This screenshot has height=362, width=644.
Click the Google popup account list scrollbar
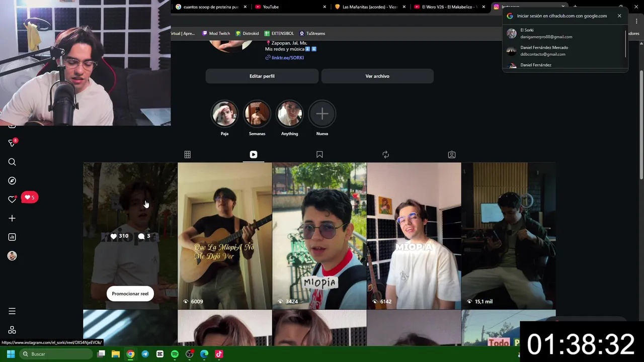[626, 44]
